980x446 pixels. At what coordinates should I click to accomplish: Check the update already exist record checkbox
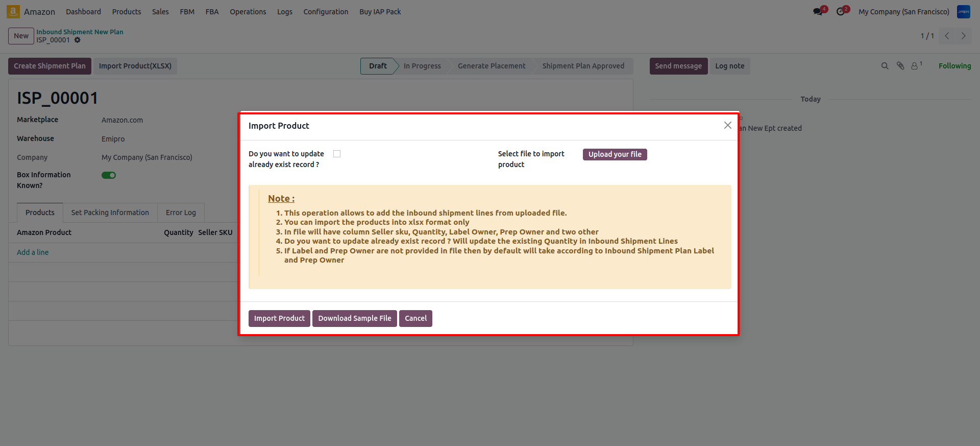[x=337, y=154]
